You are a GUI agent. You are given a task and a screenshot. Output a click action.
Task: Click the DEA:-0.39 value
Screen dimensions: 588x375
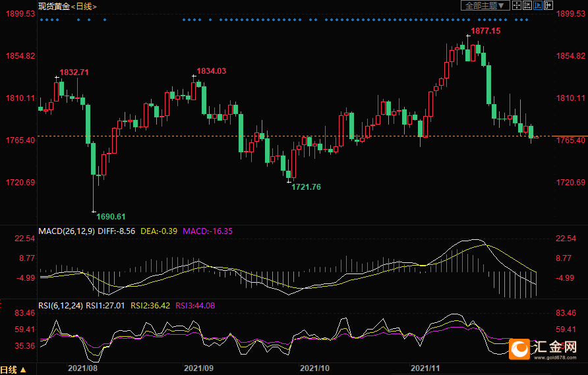(x=159, y=231)
